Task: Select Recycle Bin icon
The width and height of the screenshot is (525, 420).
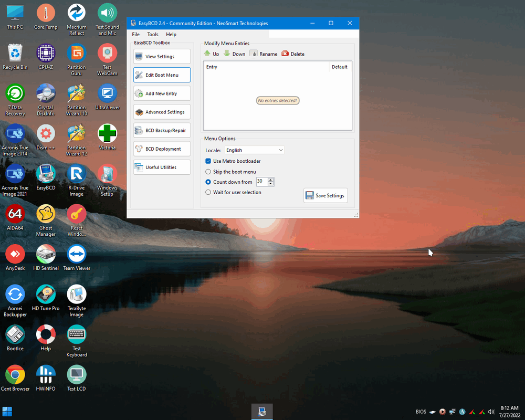Action: tap(15, 58)
